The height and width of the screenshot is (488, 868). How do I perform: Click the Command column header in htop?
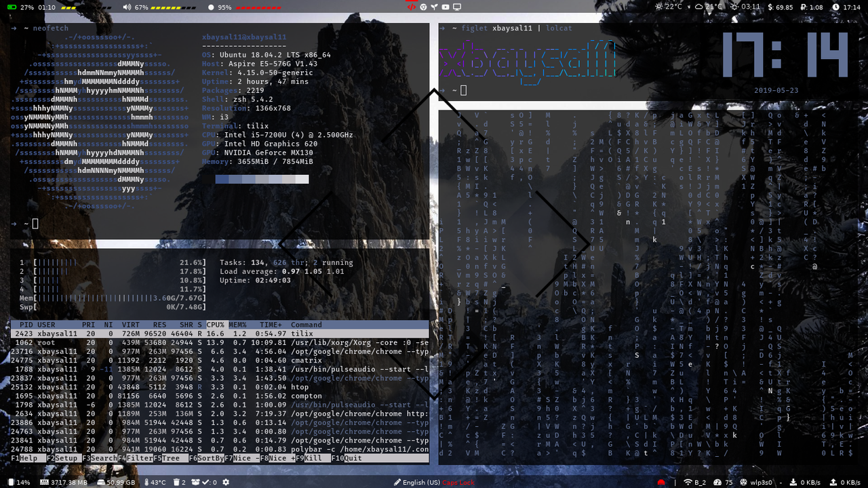(x=307, y=325)
